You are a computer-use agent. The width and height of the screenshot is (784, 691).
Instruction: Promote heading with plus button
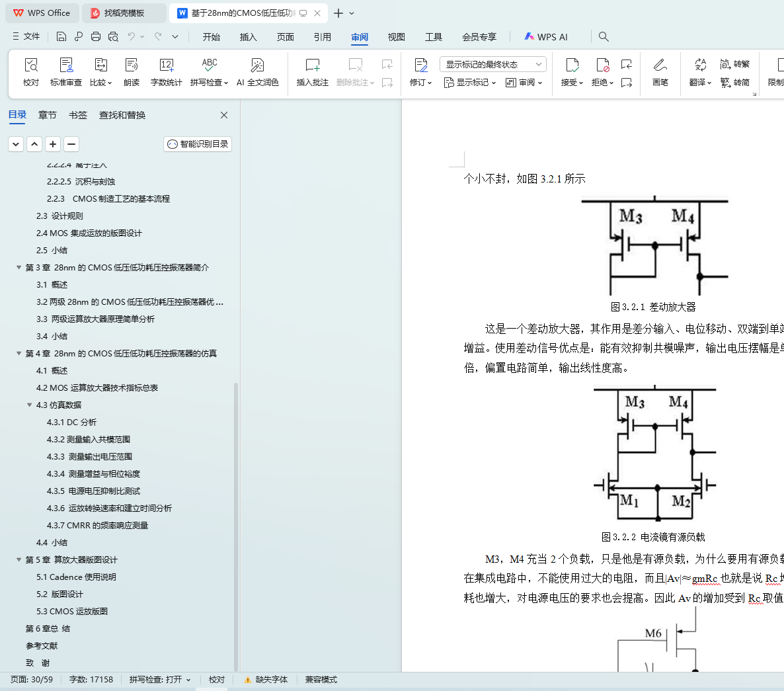click(x=53, y=144)
